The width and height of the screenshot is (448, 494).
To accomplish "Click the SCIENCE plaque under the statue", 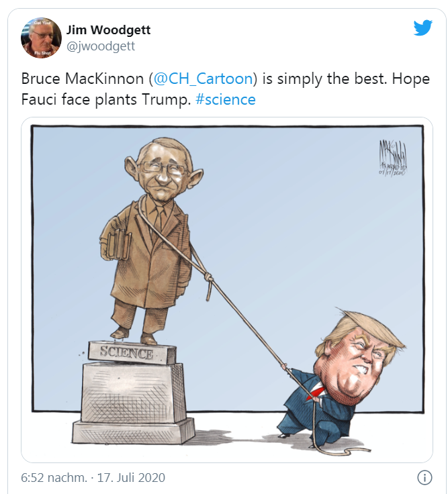I will point(132,353).
